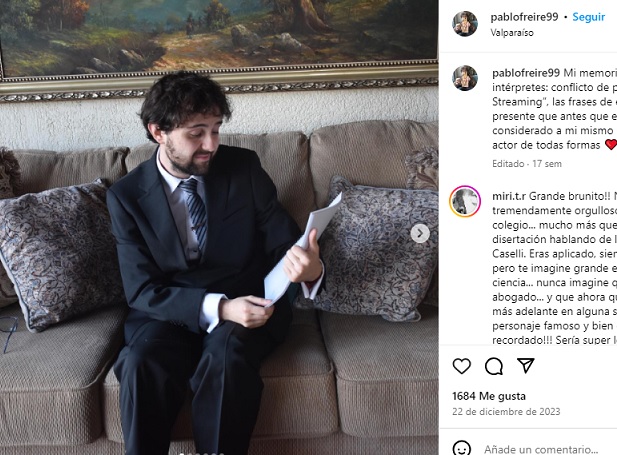Image resolution: width=617 pixels, height=455 pixels.
Task: Select the carousel pagination dots below the photo
Action: [197, 453]
